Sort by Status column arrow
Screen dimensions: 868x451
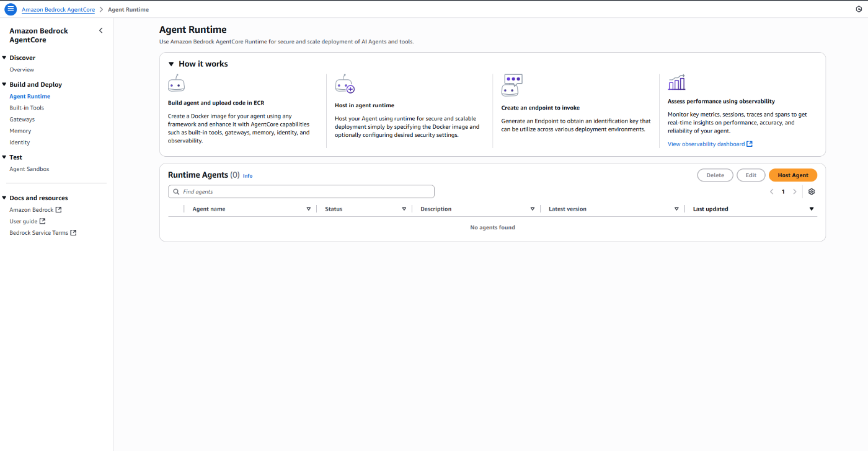(404, 209)
